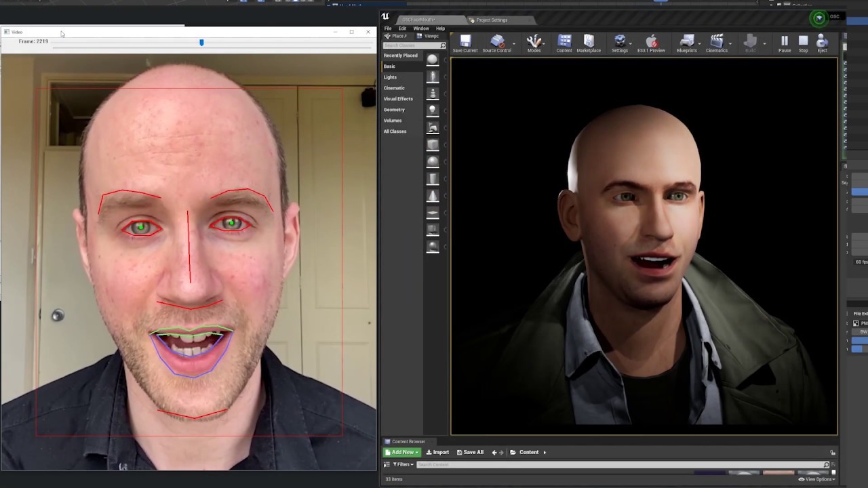
Task: Open View Options dropdown
Action: [816, 479]
